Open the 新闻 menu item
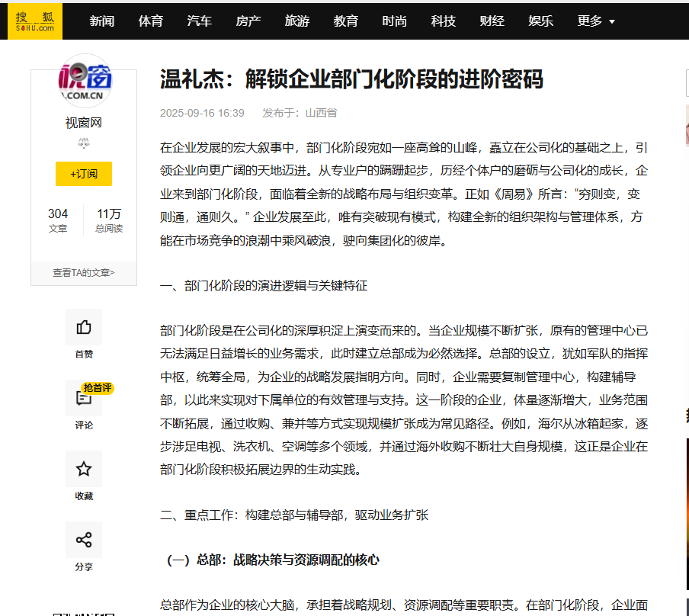 point(101,21)
